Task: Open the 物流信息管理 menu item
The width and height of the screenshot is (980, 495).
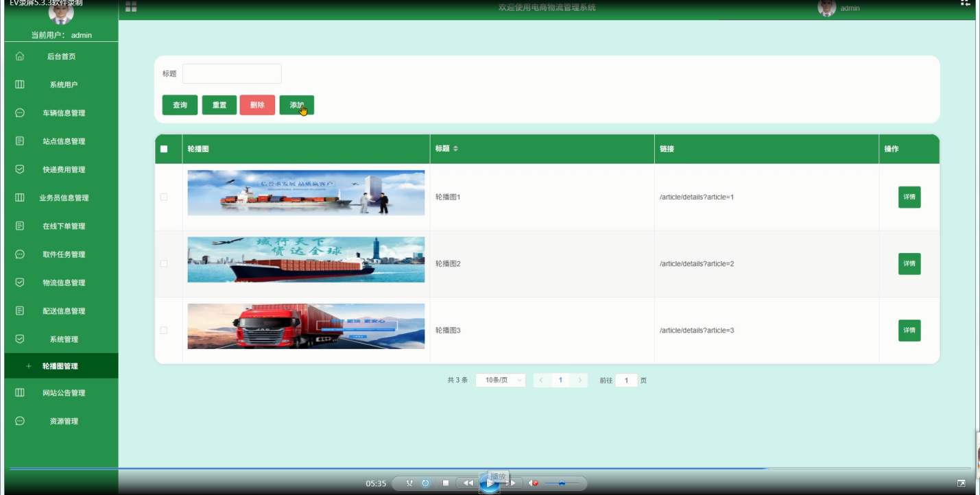Action: [61, 282]
